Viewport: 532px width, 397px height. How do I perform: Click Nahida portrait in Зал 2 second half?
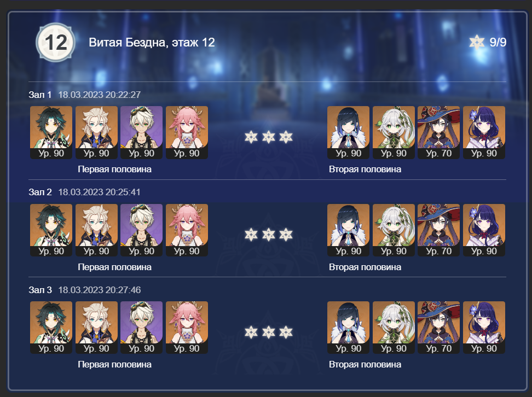point(394,230)
